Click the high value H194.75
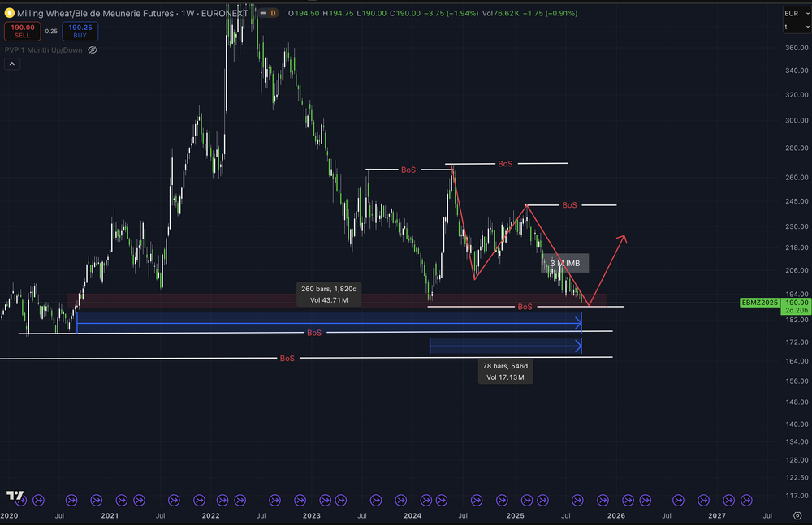 338,14
